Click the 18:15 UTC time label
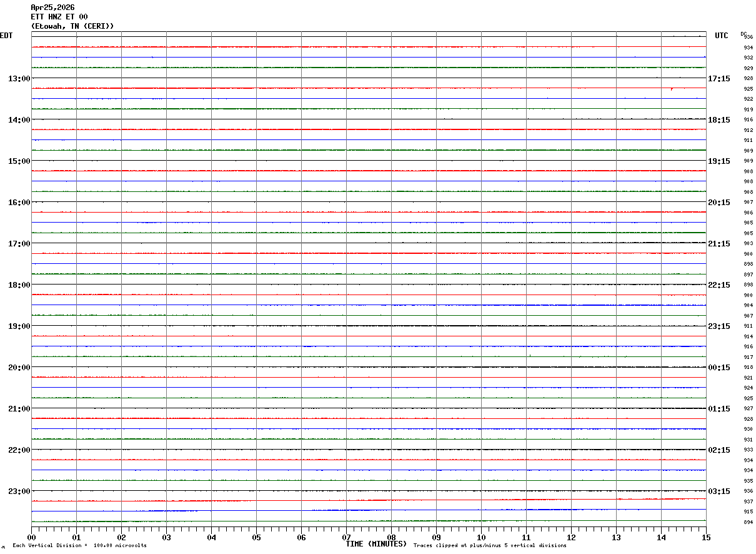 click(x=719, y=119)
